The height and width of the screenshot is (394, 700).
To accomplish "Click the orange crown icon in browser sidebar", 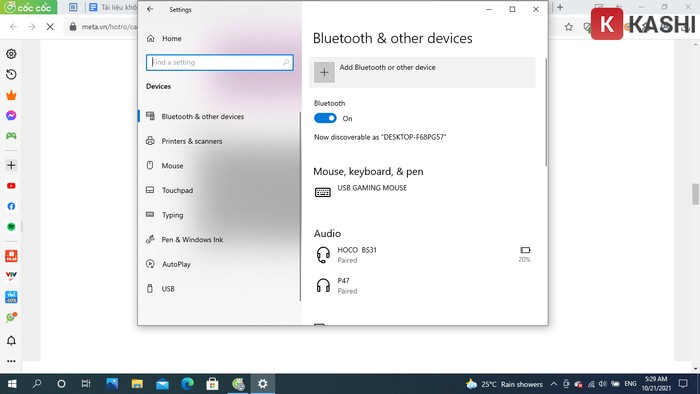I will [11, 95].
